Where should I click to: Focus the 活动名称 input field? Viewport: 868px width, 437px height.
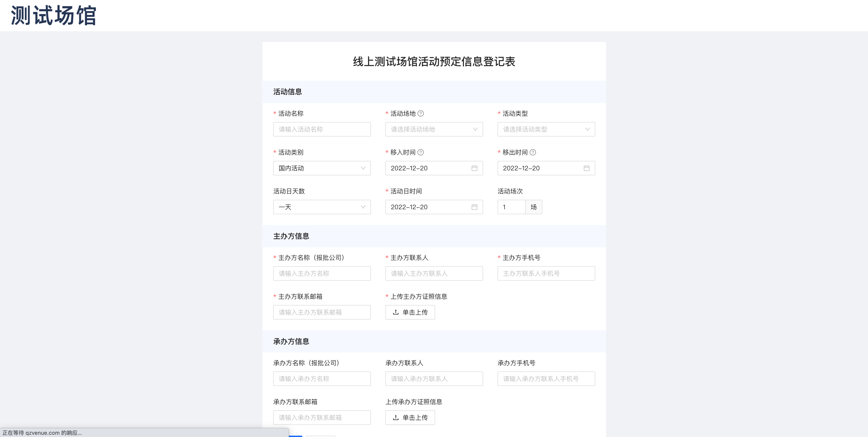[x=322, y=129]
